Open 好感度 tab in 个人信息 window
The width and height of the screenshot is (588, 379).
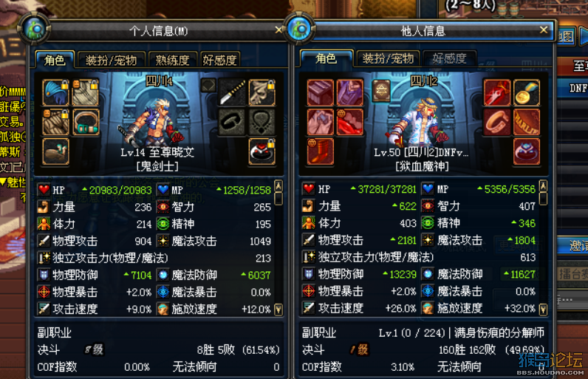coord(219,60)
